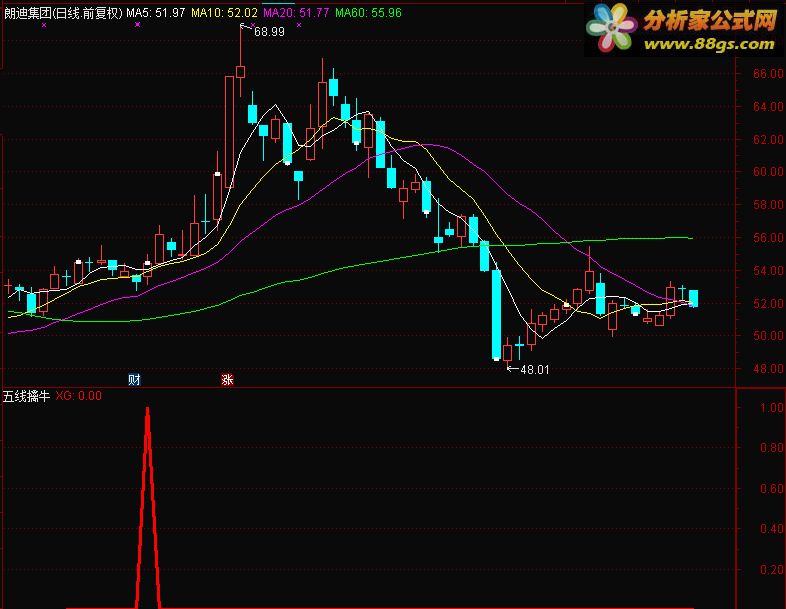786x609 pixels.
Task: Click the 66.00 price axis label
Action: pyautogui.click(x=768, y=74)
